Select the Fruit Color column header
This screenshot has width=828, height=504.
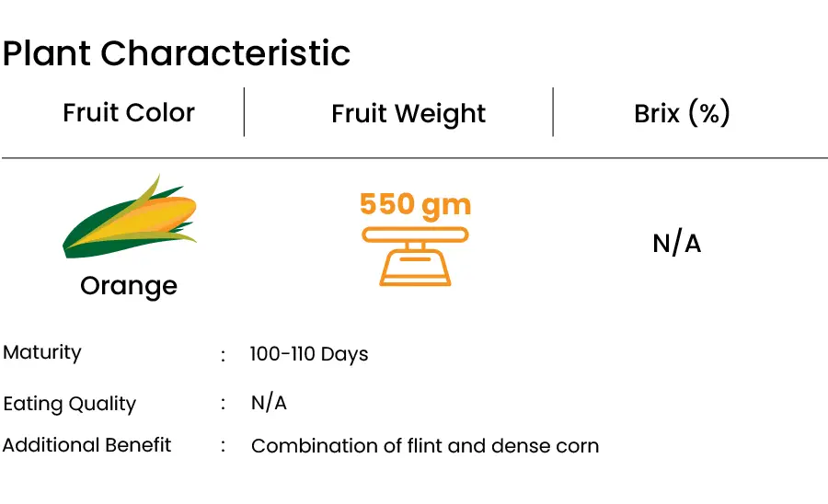click(129, 113)
